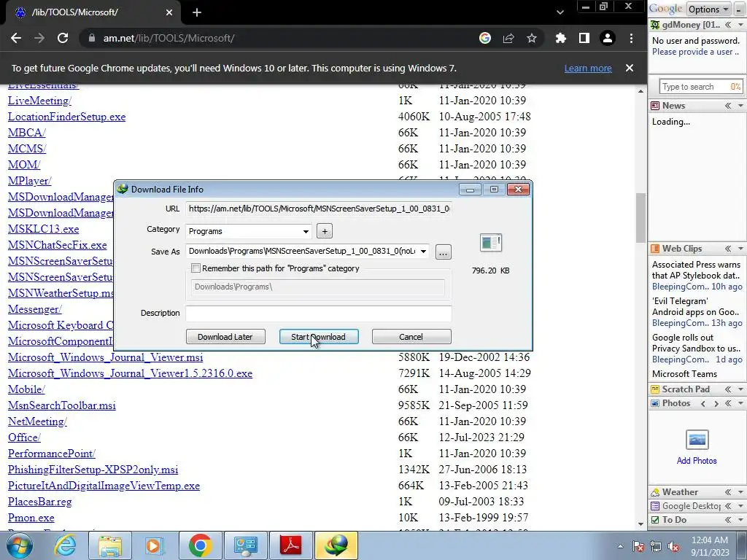Viewport: 747px width, 560px height.
Task: Click plus button to add category
Action: (x=325, y=231)
